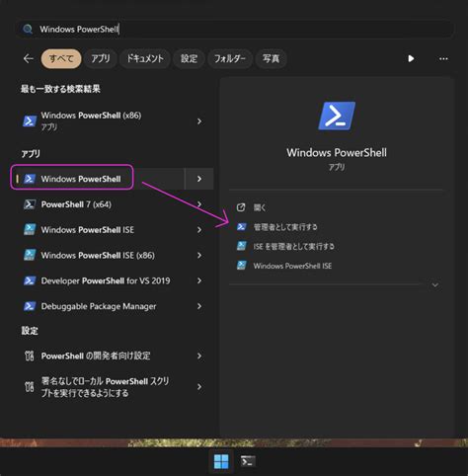Expand the PowerShell の開発者向け設定 chevron

[199, 356]
